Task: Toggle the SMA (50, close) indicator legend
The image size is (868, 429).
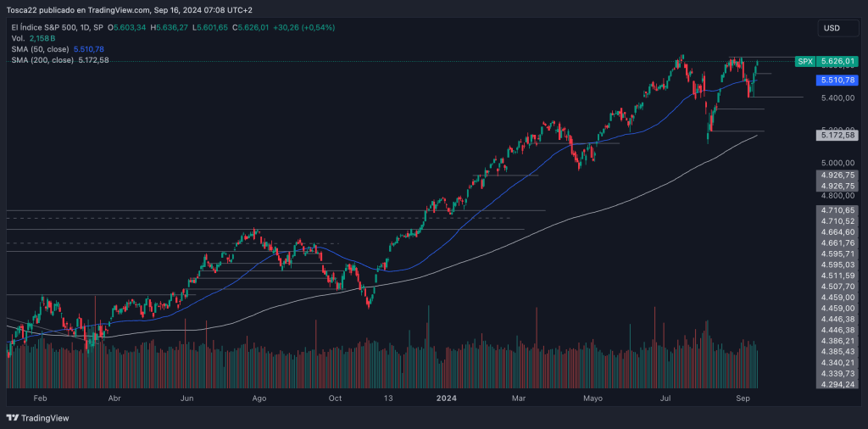Action: (42, 49)
